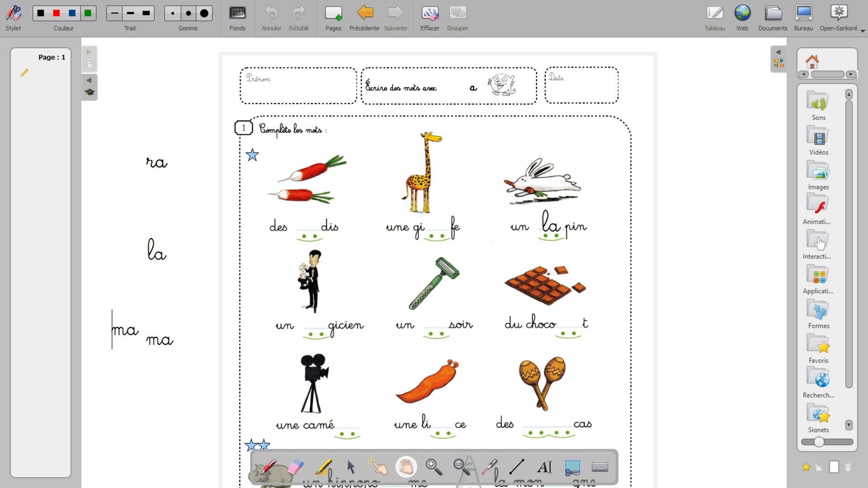Select the red pen tool
The height and width of the screenshot is (488, 868).
[268, 467]
